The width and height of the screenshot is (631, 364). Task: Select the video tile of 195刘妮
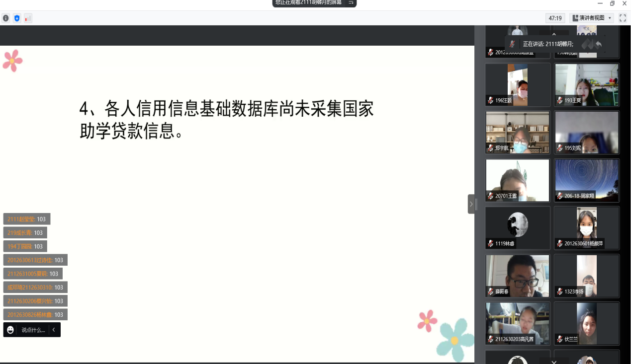coord(587,132)
